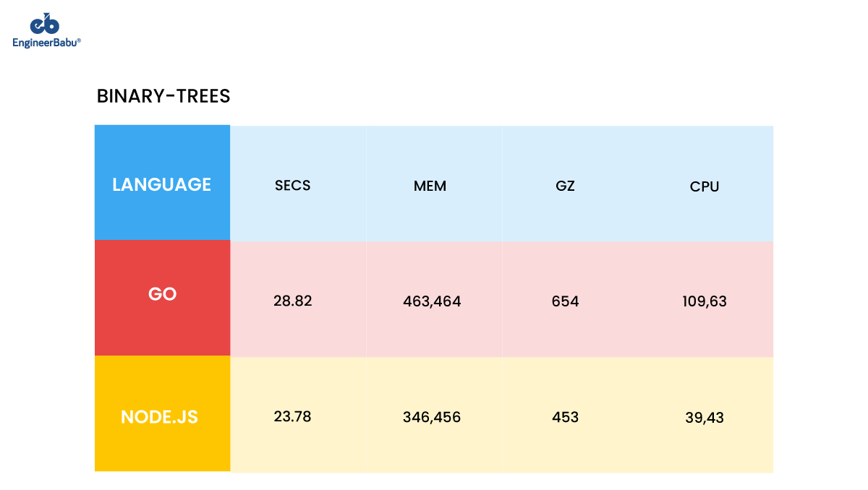Image resolution: width=868 pixels, height=490 pixels.
Task: Click the BINARY-TREES heading
Action: click(163, 96)
